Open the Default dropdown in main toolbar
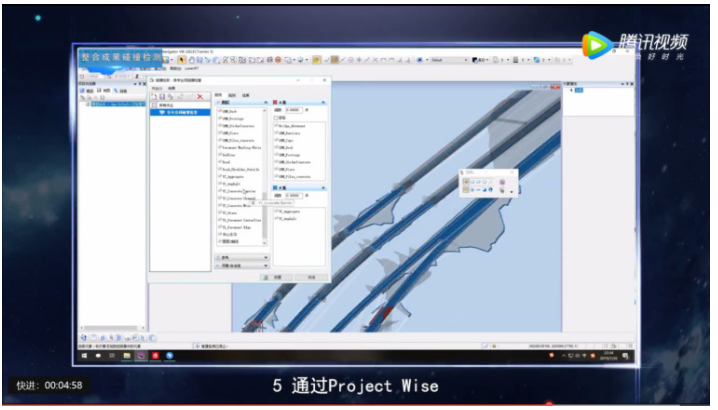This screenshot has width=718, height=410. (x=449, y=60)
